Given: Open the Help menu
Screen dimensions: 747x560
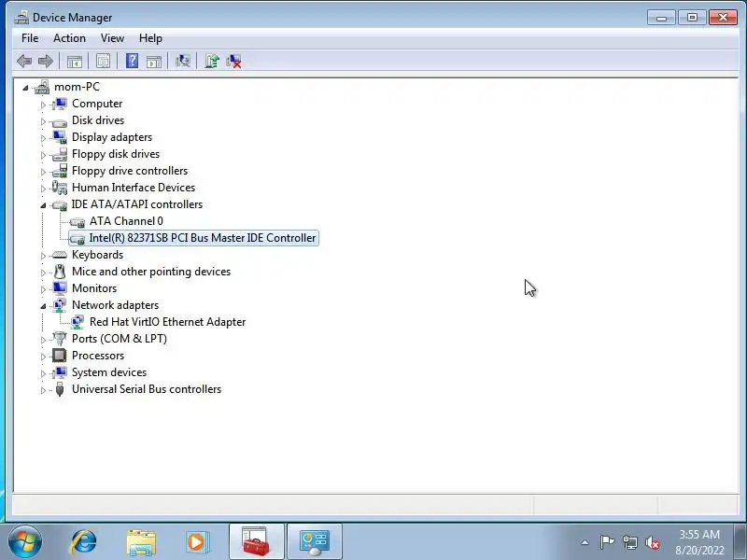Looking at the screenshot, I should tap(150, 38).
